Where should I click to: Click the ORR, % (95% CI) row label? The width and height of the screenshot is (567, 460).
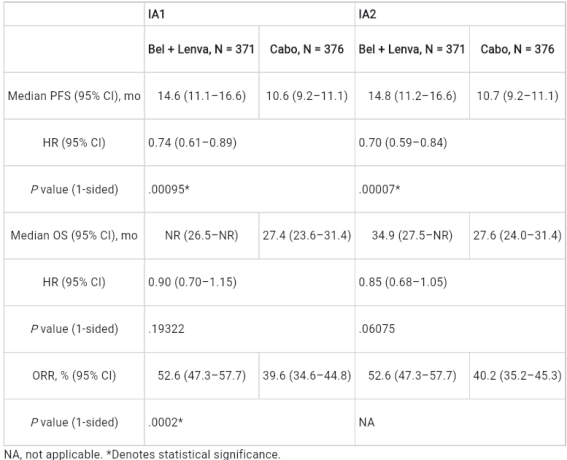pyautogui.click(x=74, y=376)
